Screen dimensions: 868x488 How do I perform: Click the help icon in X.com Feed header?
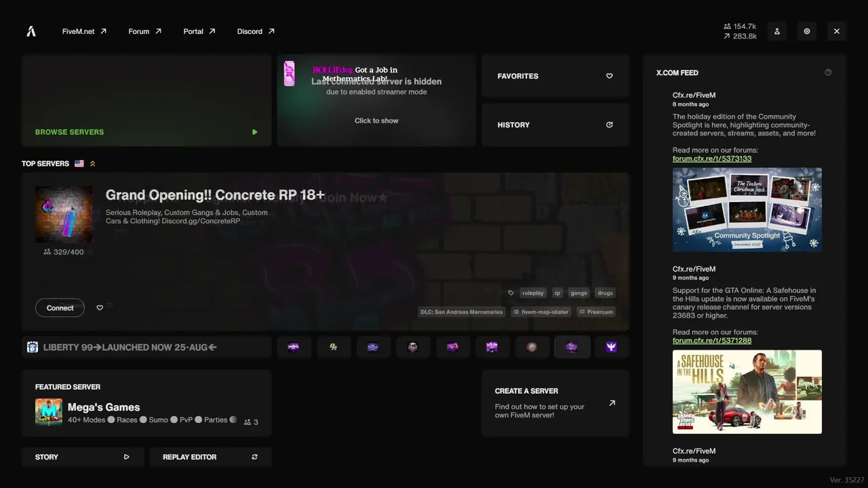(828, 73)
